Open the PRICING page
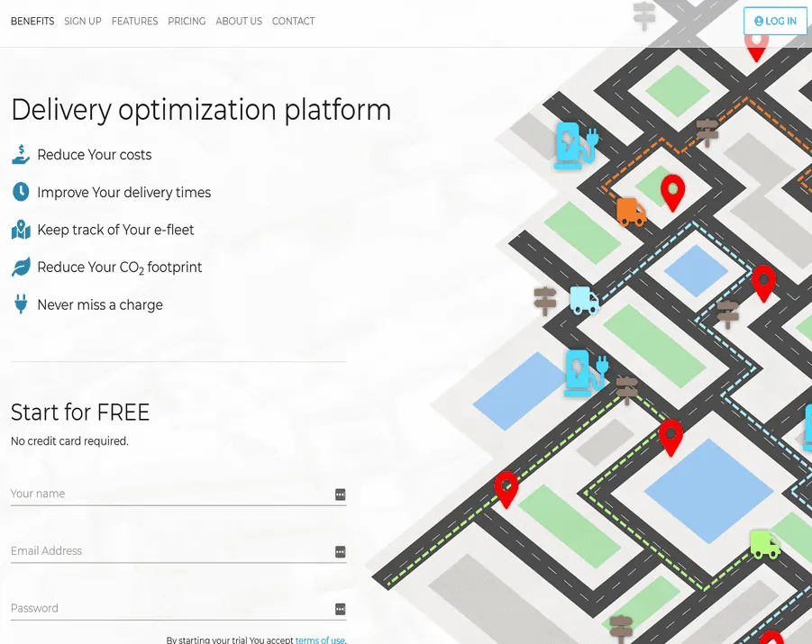This screenshot has width=812, height=644. coord(187,21)
